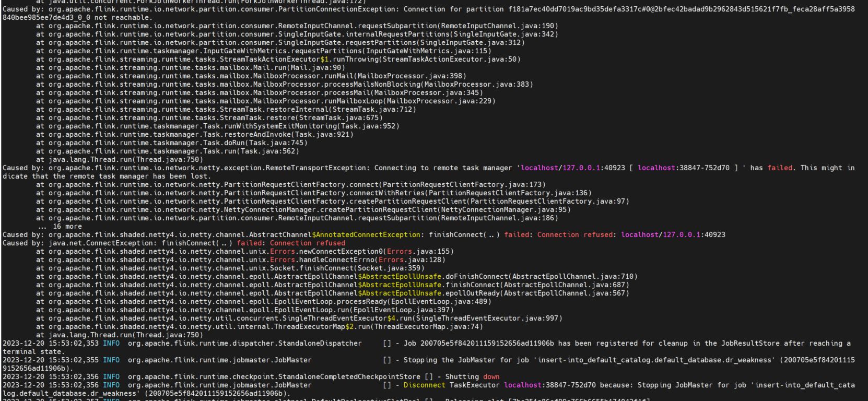Viewport: 868px width, 401px height.
Task: Click 'JobResultStore' in the cleanup message
Action: (x=750, y=343)
